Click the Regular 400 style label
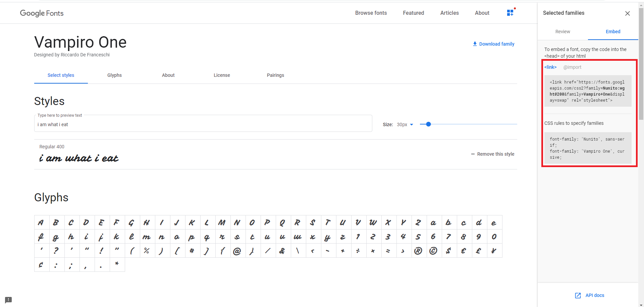Screen dimensions: 644x307 pyautogui.click(x=52, y=147)
